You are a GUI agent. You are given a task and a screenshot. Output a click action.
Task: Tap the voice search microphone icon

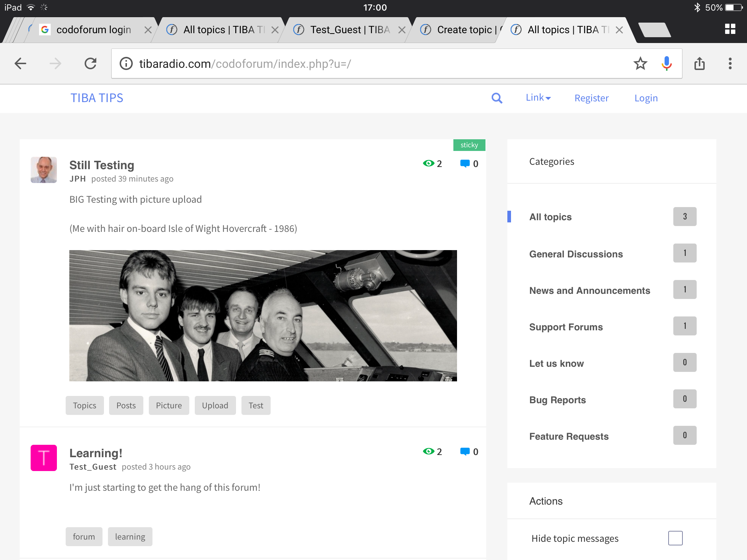point(666,63)
